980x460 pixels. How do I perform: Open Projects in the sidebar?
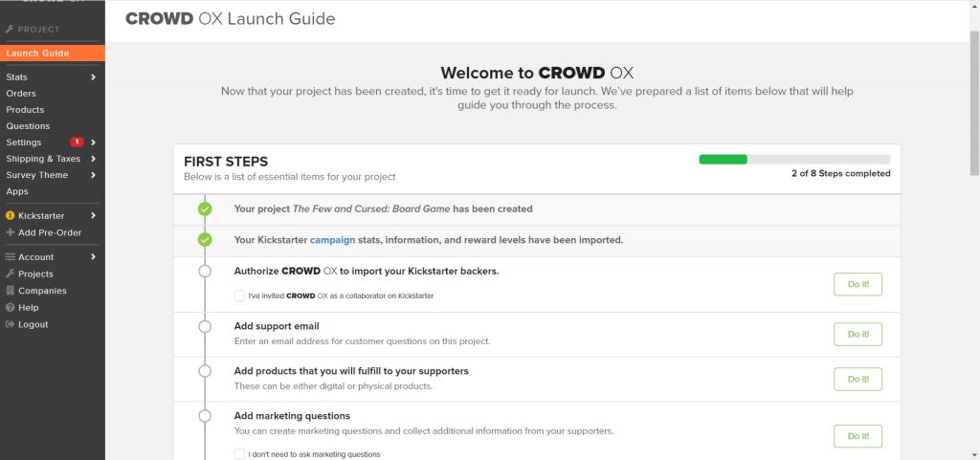point(35,274)
